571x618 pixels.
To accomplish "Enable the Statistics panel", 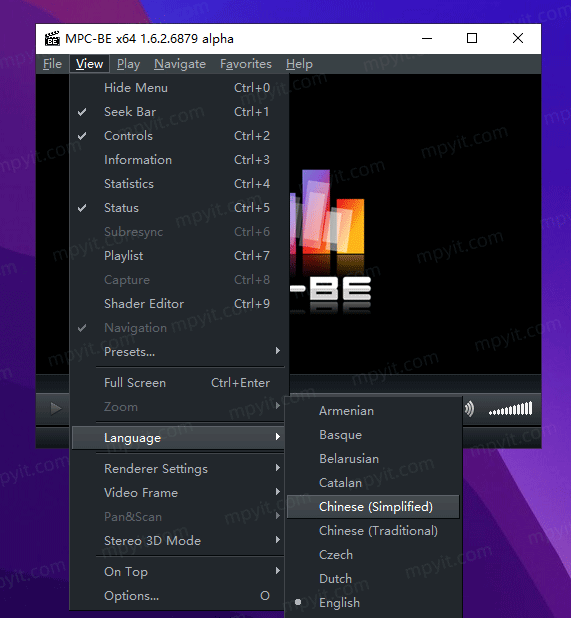I will click(179, 184).
